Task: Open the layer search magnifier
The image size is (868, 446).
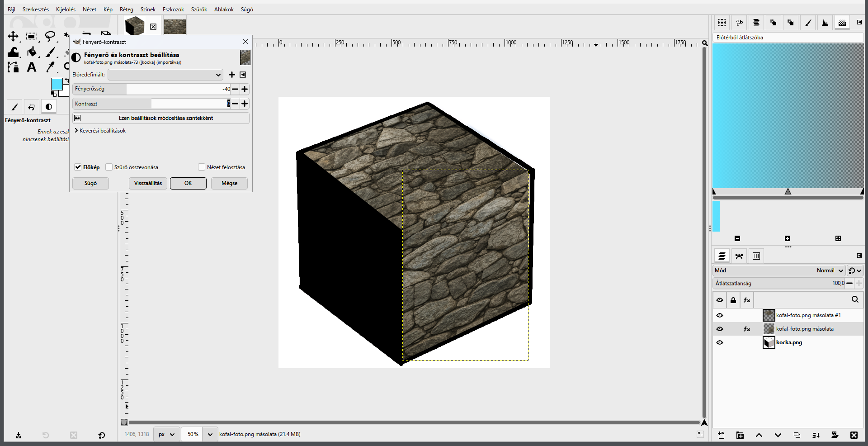Action: pyautogui.click(x=855, y=299)
